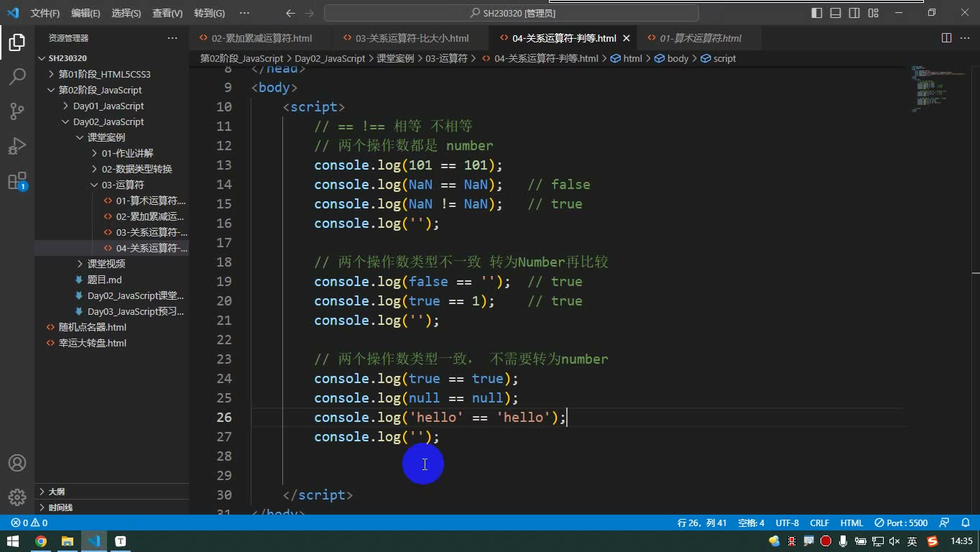This screenshot has width=980, height=552.
Task: Open 题目.md file in the explorer
Action: click(x=105, y=280)
